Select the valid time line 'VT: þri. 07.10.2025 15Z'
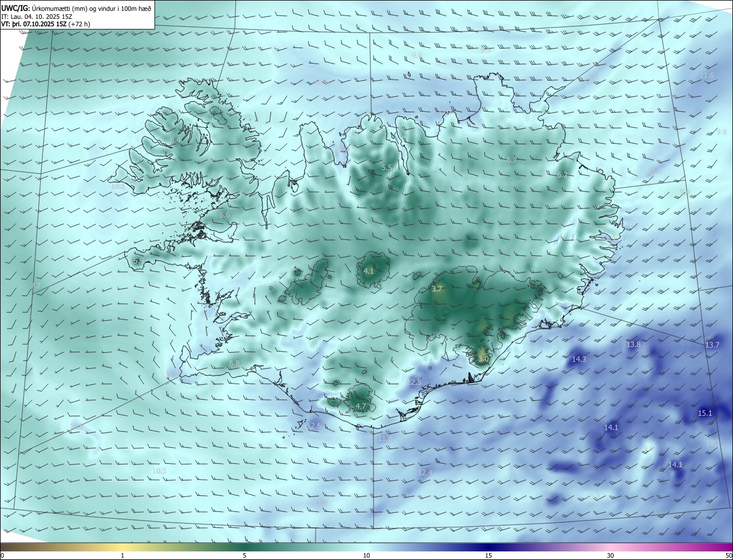 [x=33, y=24]
